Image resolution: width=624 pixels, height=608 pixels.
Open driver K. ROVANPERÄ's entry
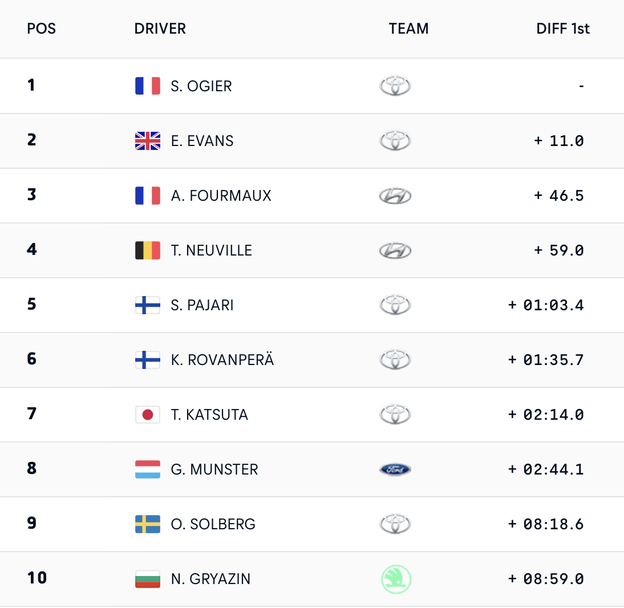click(x=222, y=360)
